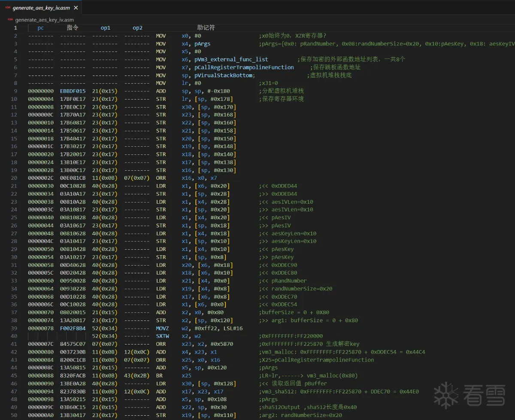
Task: Click the ASM file icon in the editor tab
Action: [x=8, y=7]
